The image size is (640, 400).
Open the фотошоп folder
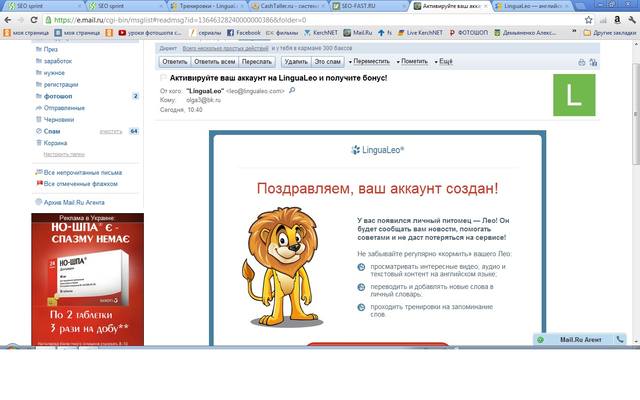coord(58,96)
